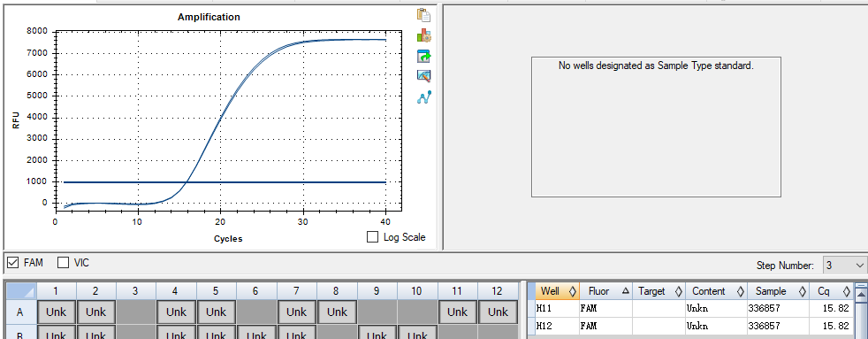
Task: Copy the amplification chart to clipboard
Action: coord(424,15)
